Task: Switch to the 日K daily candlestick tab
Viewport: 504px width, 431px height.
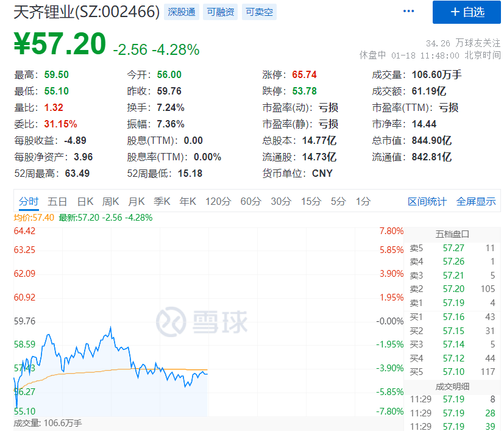Action: click(87, 201)
